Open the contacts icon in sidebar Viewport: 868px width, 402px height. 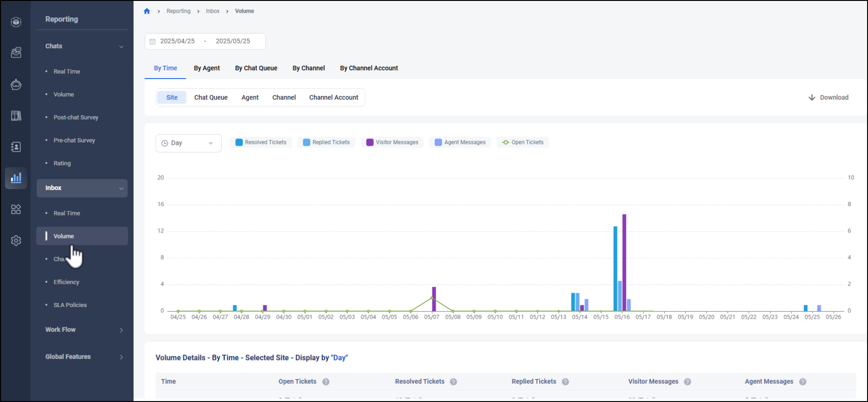[x=16, y=147]
